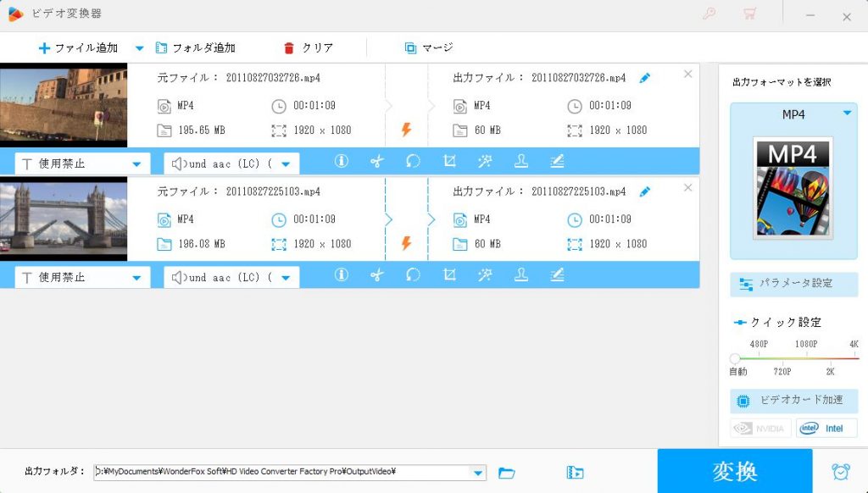Click the quick settings resolution slider handle
868x493 pixels.
pos(735,358)
